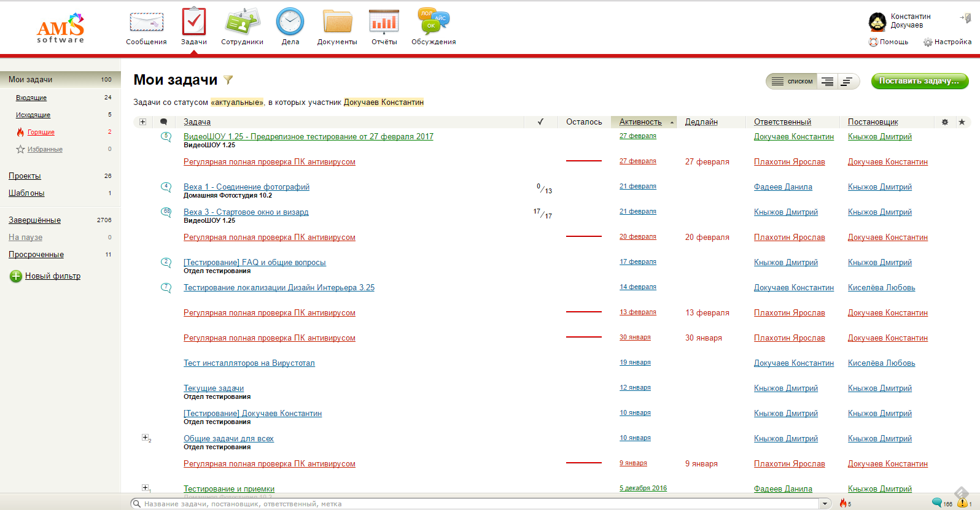Switch to список view mode
980x510 pixels.
pos(792,81)
